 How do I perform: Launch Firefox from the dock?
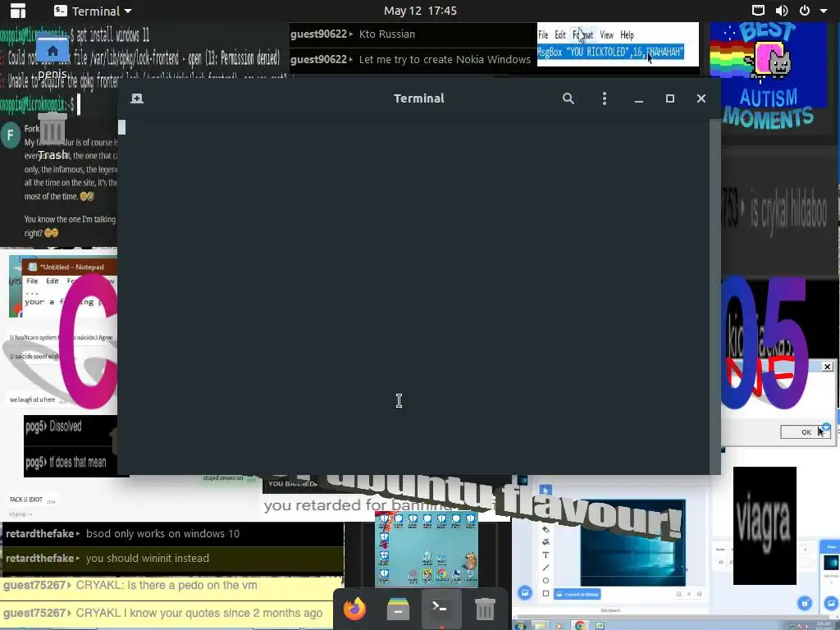(354, 609)
